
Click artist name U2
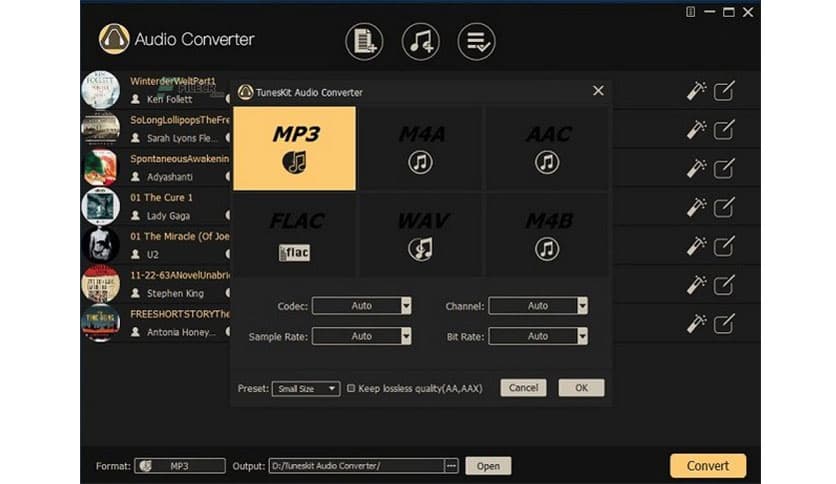pyautogui.click(x=152, y=255)
